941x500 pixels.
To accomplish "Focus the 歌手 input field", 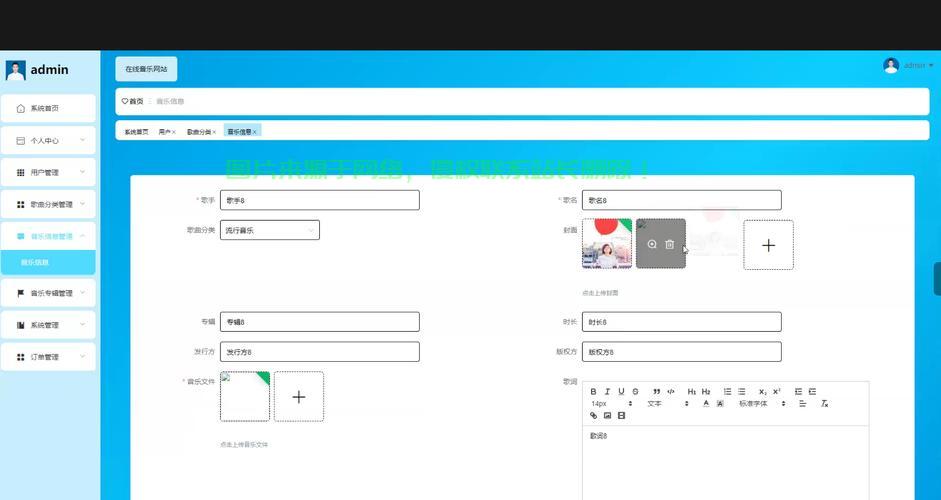I will tap(320, 200).
